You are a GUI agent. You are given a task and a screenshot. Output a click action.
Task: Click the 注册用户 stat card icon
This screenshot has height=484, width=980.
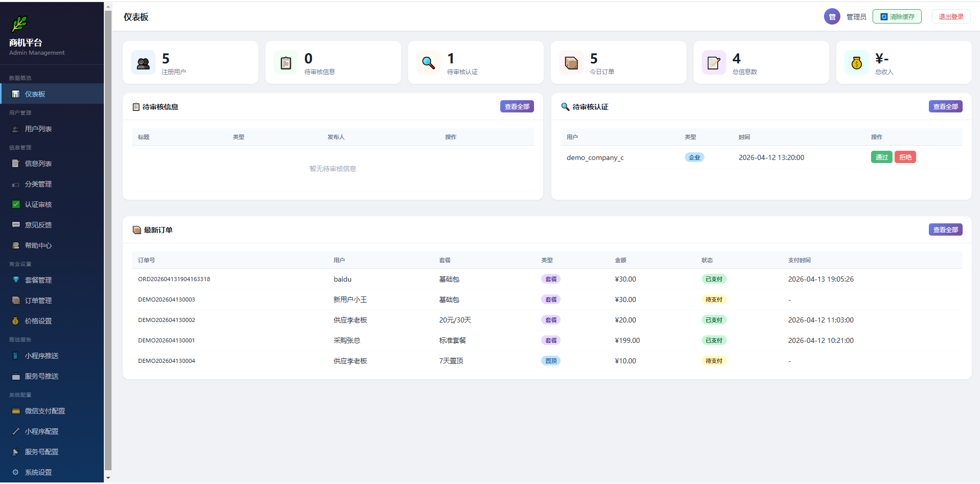coord(143,63)
